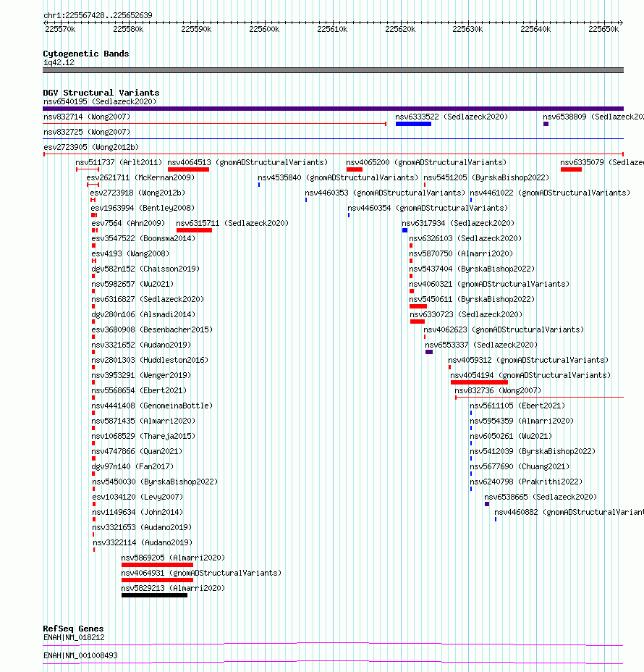Click nsv6315711 (Sedlazeck2020) label
Viewport: 644px width, 672px height.
point(232,223)
